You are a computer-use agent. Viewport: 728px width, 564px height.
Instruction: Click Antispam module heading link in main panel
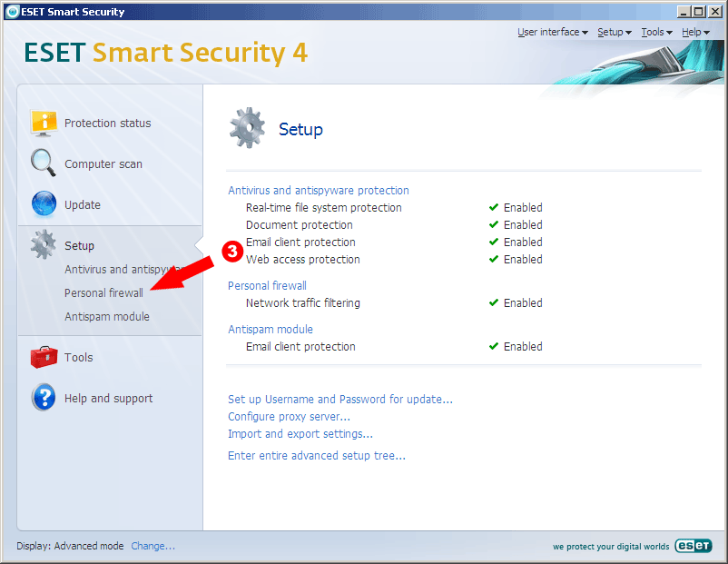(271, 330)
